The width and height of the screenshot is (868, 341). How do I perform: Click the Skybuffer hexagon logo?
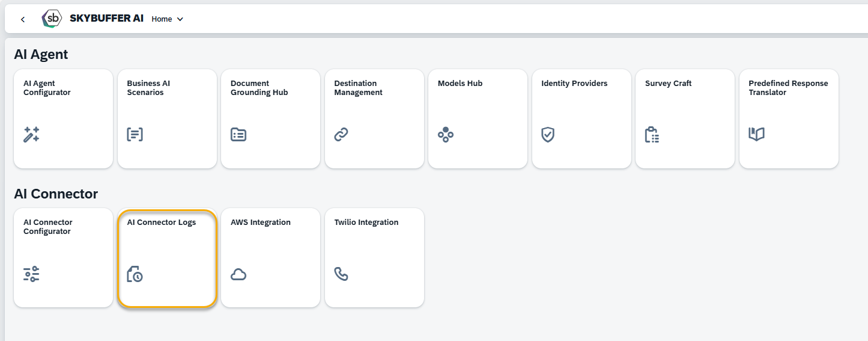click(52, 19)
